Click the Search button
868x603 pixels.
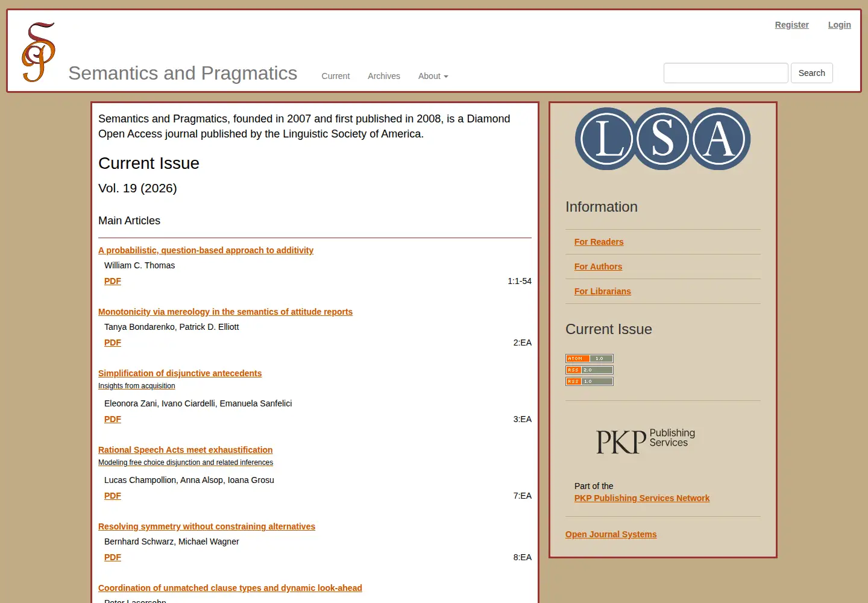(812, 73)
